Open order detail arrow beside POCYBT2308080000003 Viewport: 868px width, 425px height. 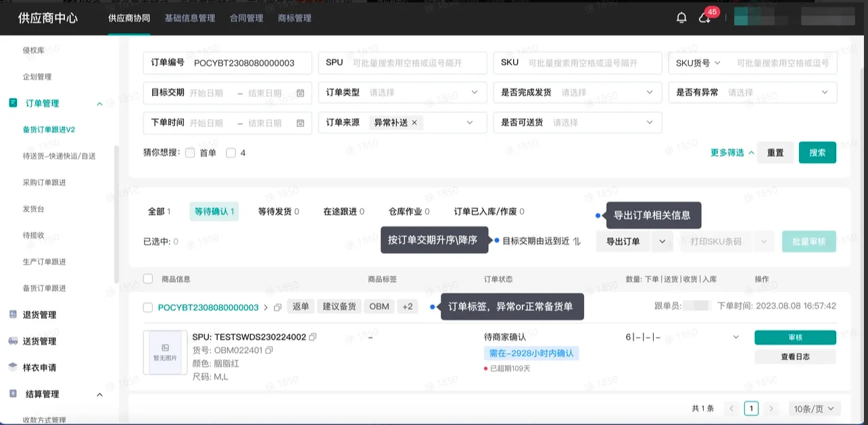pyautogui.click(x=266, y=307)
